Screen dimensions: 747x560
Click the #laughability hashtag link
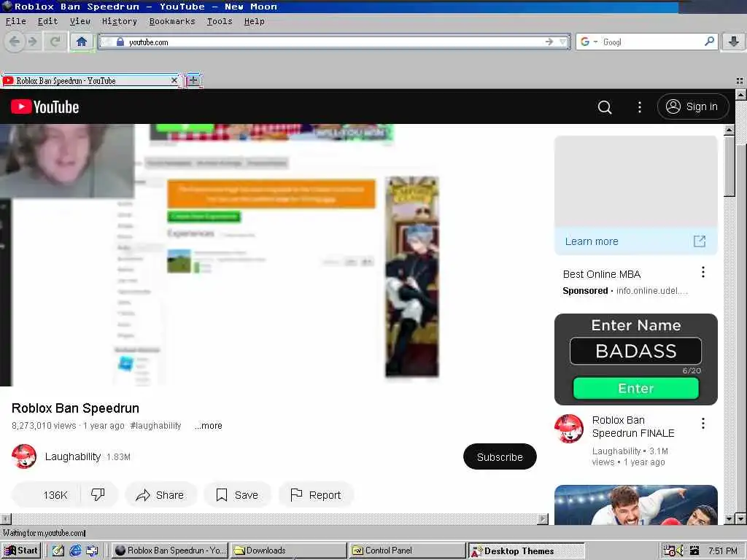[155, 426]
